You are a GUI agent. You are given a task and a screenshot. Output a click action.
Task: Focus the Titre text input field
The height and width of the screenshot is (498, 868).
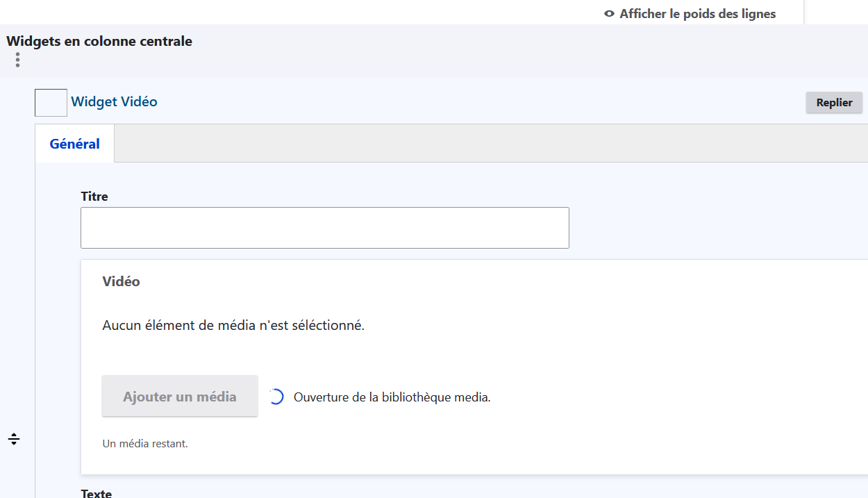[x=324, y=228]
